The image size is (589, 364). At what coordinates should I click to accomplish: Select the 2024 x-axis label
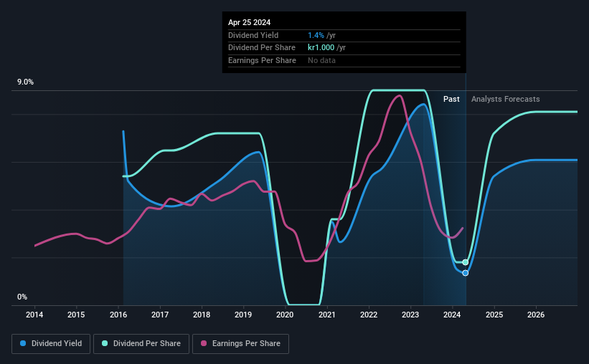click(x=452, y=315)
